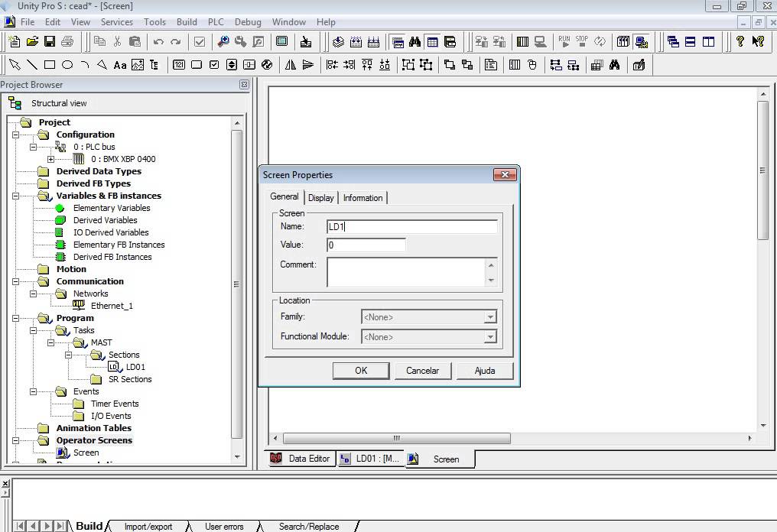Collapse the Communication tree node

(15, 281)
